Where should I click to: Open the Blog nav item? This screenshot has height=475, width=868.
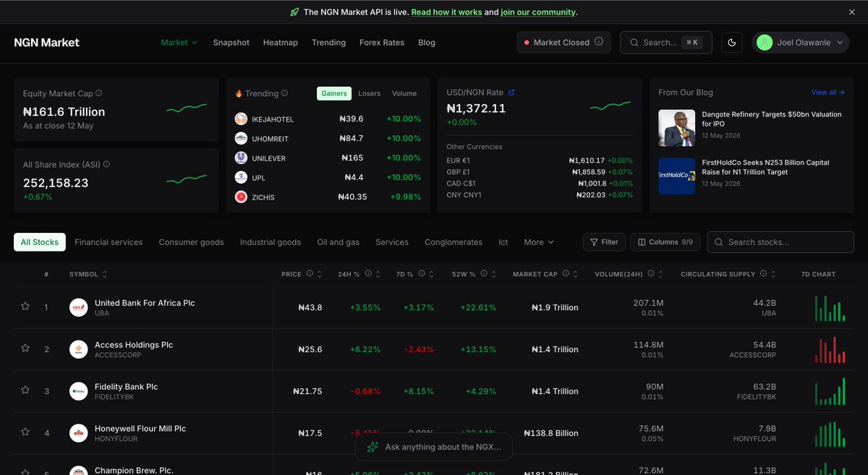pos(427,43)
